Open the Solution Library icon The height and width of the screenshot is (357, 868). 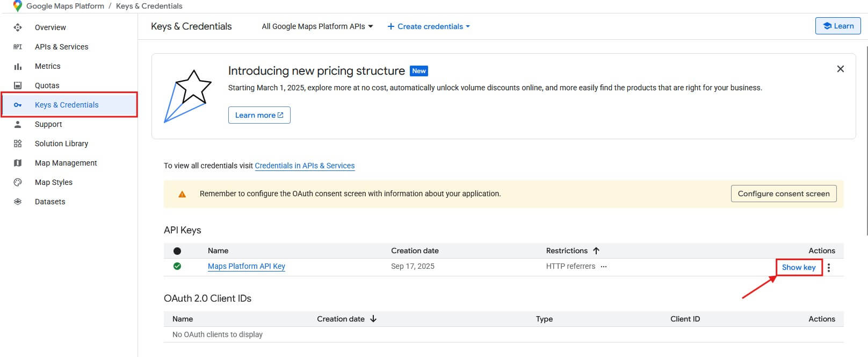coord(18,144)
